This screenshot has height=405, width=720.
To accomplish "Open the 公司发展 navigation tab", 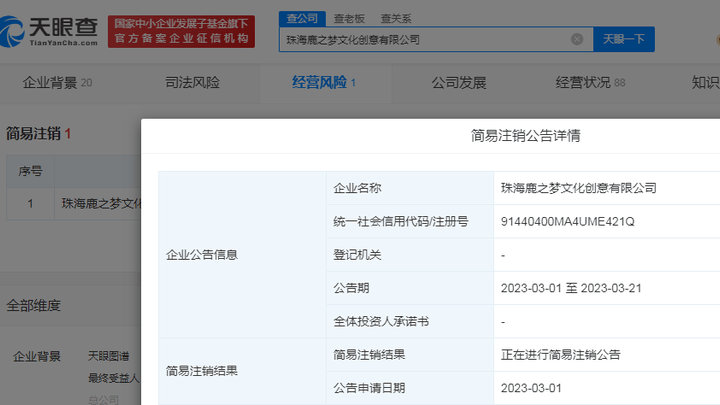I will coord(459,83).
